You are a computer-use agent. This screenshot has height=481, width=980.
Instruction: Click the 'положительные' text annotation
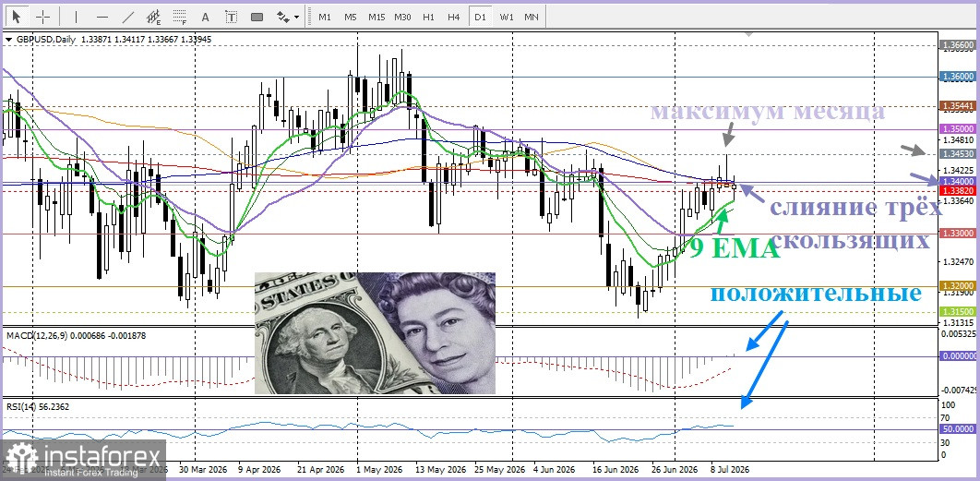[x=817, y=292]
